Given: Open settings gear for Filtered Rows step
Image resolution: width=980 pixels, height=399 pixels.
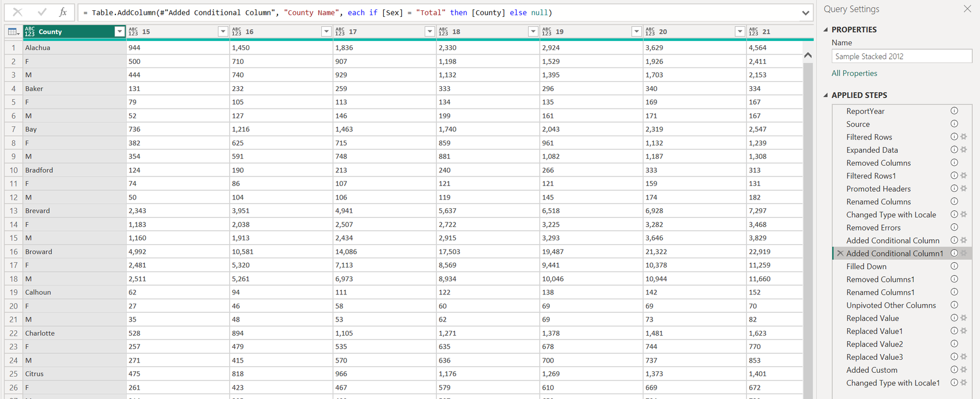Looking at the screenshot, I should coord(964,137).
